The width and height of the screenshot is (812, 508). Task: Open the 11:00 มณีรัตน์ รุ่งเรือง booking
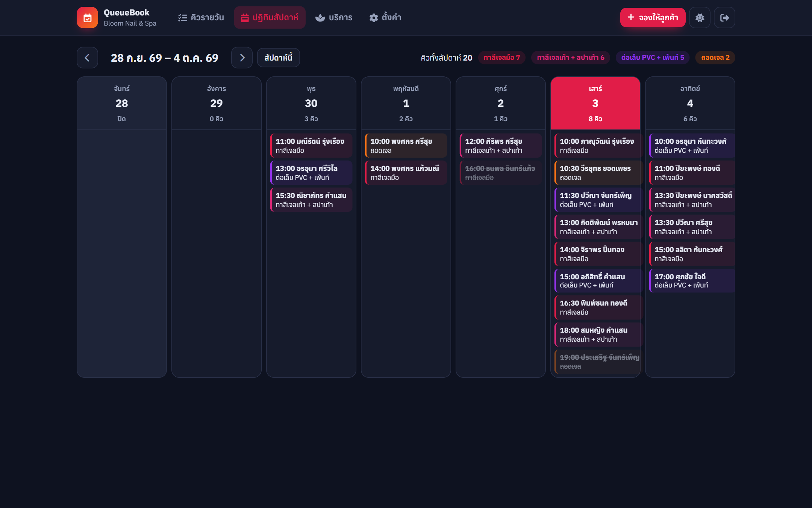pos(311,146)
